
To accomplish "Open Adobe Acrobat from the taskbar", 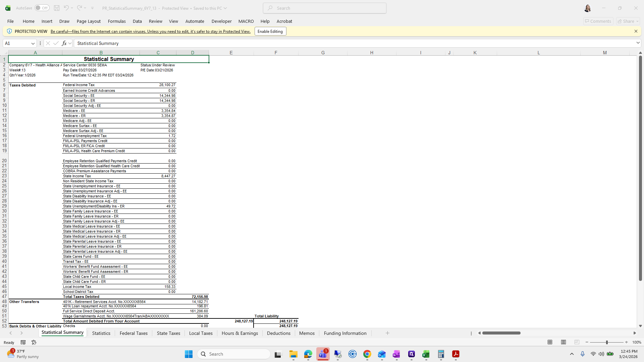I will click(455, 354).
